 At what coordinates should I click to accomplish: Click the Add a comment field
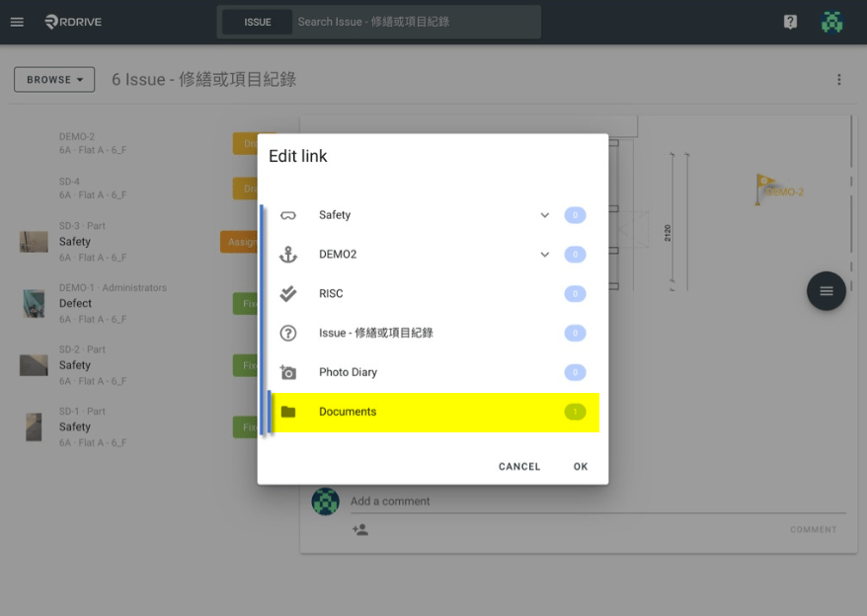[x=597, y=500]
